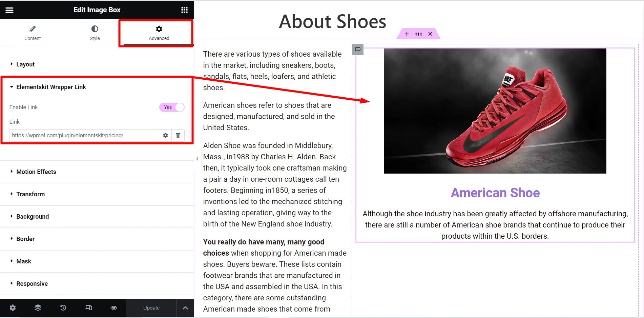
Task: Open revision History in footer
Action: tap(63, 308)
